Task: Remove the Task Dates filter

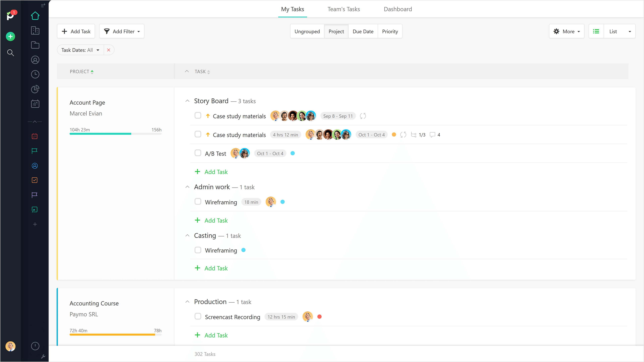Action: tap(109, 50)
